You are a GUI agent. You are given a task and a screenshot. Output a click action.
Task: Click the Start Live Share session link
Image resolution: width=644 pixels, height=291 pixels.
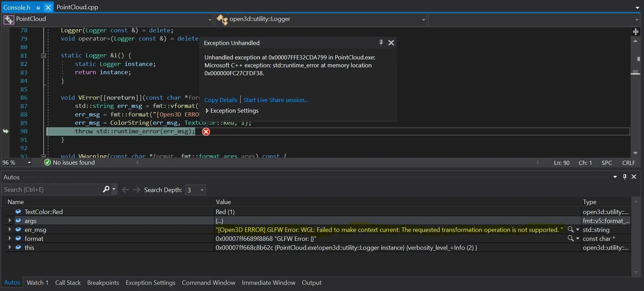276,100
